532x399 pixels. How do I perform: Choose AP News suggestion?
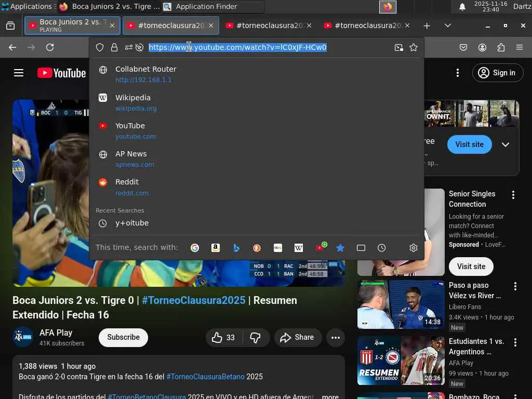tap(257, 159)
